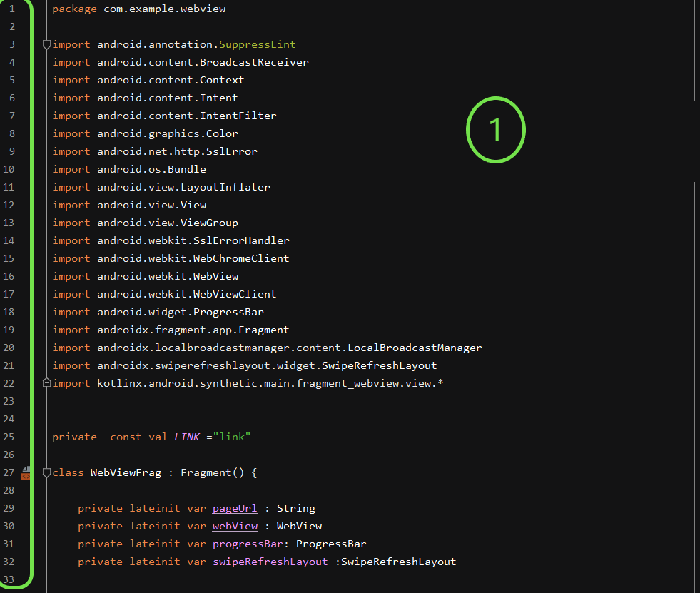Screen dimensions: 700x593
Task: Click the Fragment() superclass call
Action: click(213, 472)
